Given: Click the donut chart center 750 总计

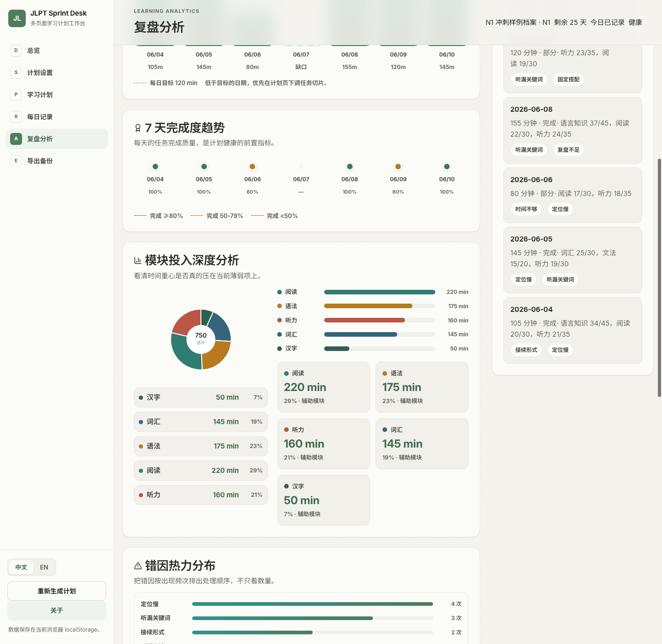Looking at the screenshot, I should [x=201, y=339].
